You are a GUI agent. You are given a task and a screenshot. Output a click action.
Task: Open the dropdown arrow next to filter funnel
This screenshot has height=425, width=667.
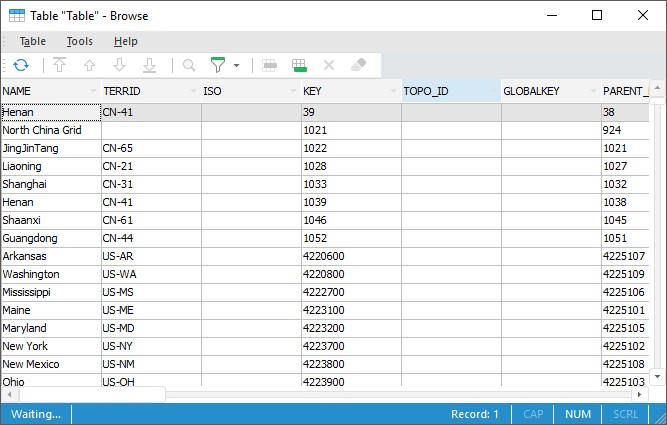coord(237,66)
